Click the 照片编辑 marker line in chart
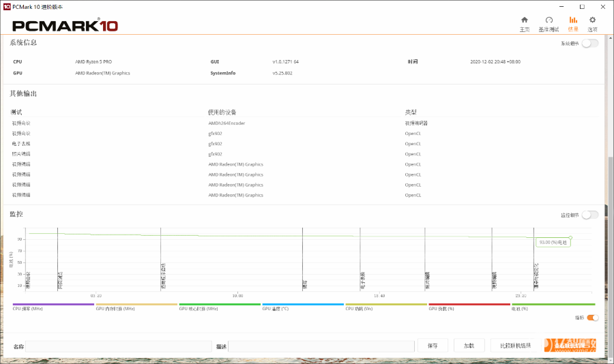This screenshot has height=364, width=614. [x=425, y=259]
